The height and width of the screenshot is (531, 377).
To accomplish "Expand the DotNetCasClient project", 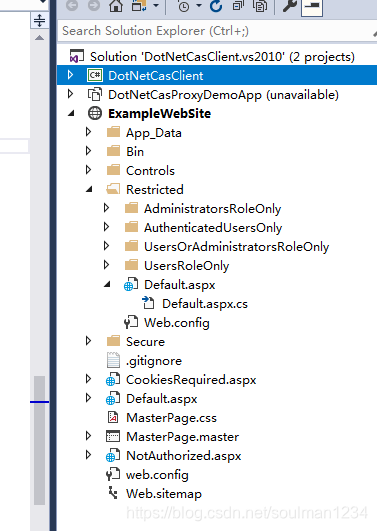I will 70,75.
